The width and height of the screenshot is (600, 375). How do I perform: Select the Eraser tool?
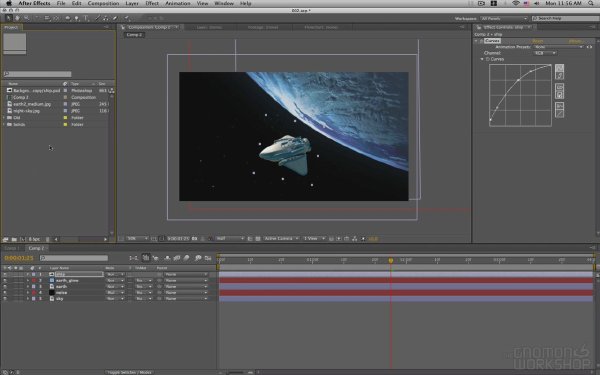[114, 18]
